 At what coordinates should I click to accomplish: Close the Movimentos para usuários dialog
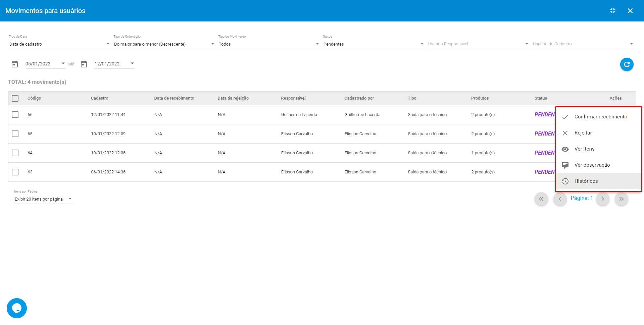[630, 11]
